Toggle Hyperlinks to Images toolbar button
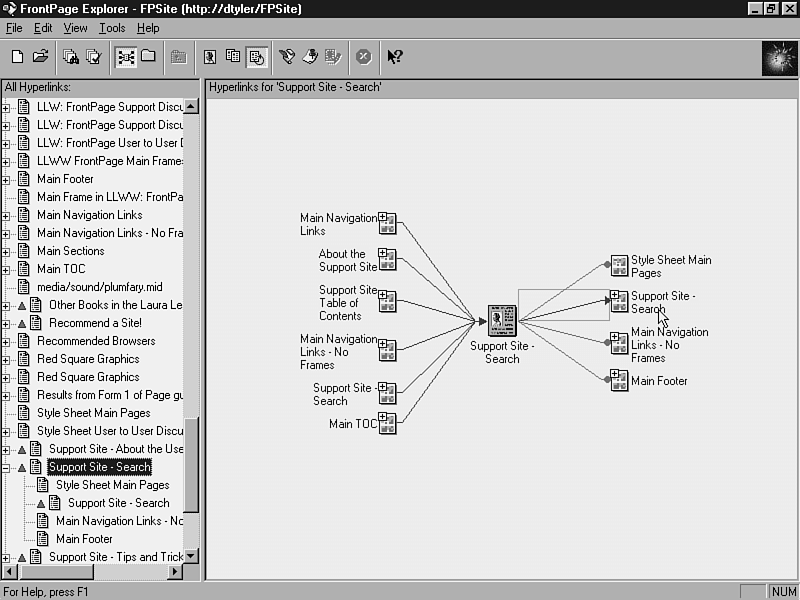This screenshot has width=800, height=600. click(x=210, y=57)
